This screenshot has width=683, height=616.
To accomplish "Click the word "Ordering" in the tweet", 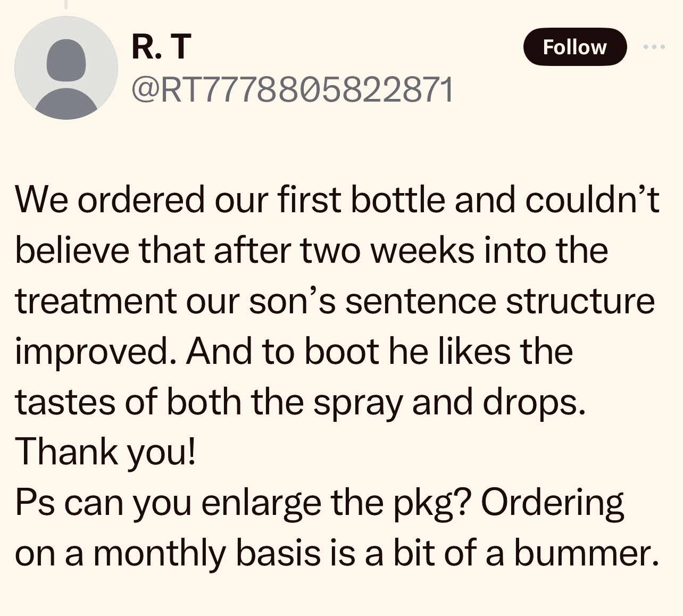I will (552, 502).
